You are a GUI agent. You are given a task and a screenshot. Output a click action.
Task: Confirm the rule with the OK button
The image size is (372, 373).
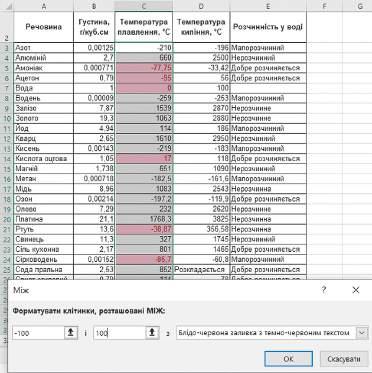[288, 359]
